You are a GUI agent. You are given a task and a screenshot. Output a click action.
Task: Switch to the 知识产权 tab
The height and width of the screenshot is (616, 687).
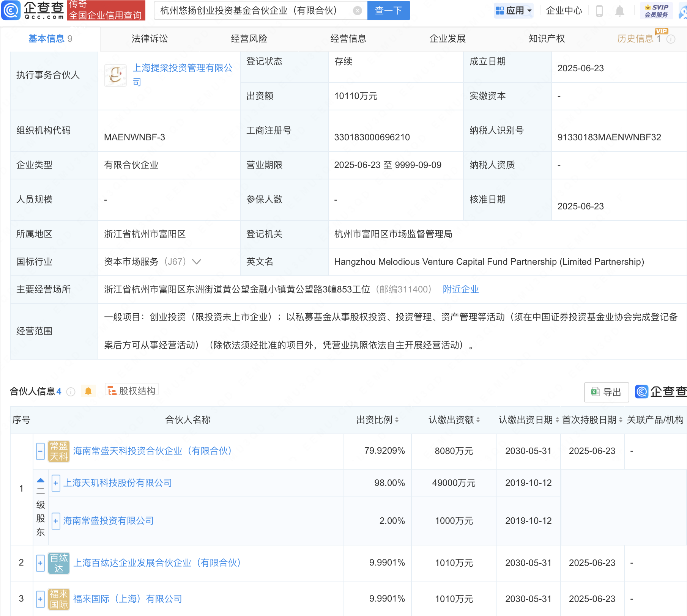coord(547,39)
